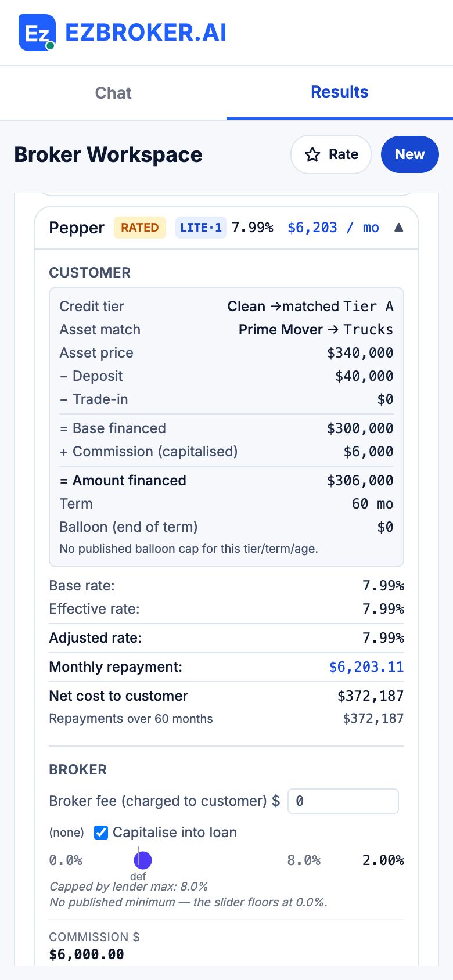Click the Deposit $40,000 value
This screenshot has height=980, width=453.
[x=364, y=376]
